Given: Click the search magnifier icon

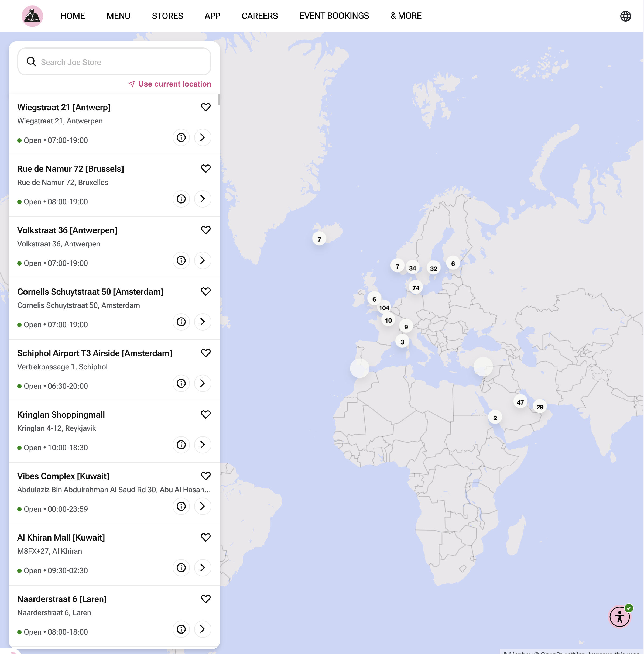Looking at the screenshot, I should point(31,61).
